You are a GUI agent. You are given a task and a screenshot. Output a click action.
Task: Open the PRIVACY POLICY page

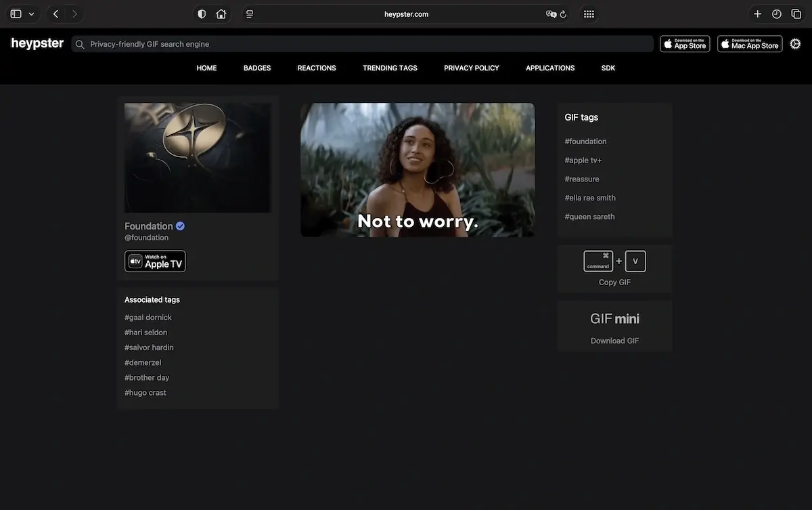click(471, 67)
